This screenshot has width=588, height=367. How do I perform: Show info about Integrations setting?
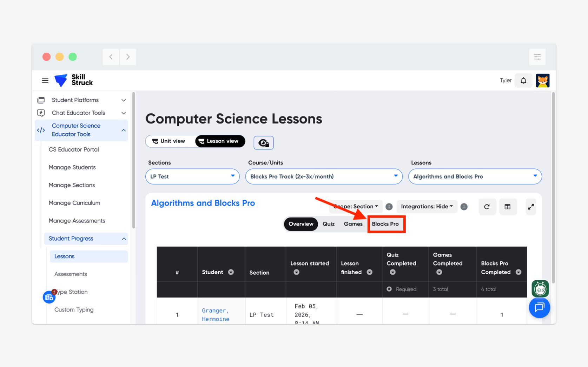464,207
